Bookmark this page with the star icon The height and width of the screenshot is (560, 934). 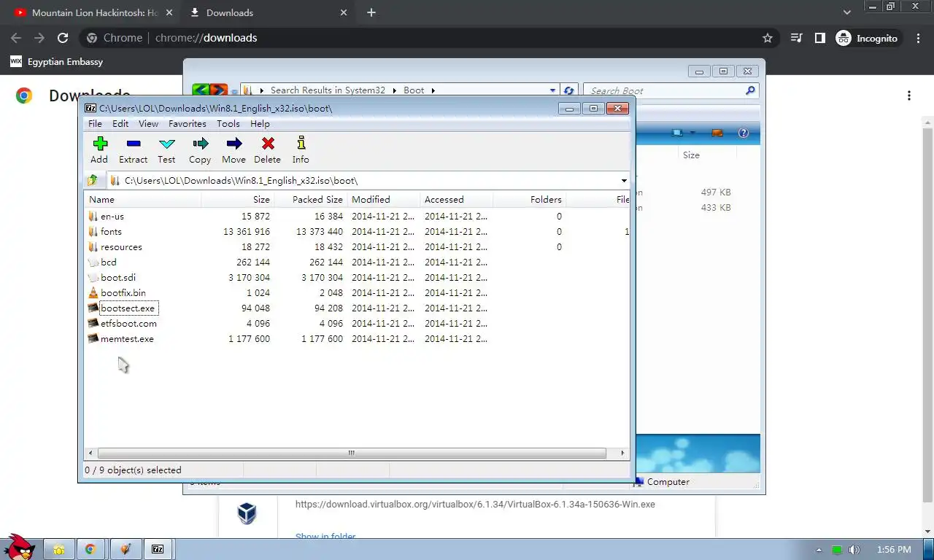768,38
